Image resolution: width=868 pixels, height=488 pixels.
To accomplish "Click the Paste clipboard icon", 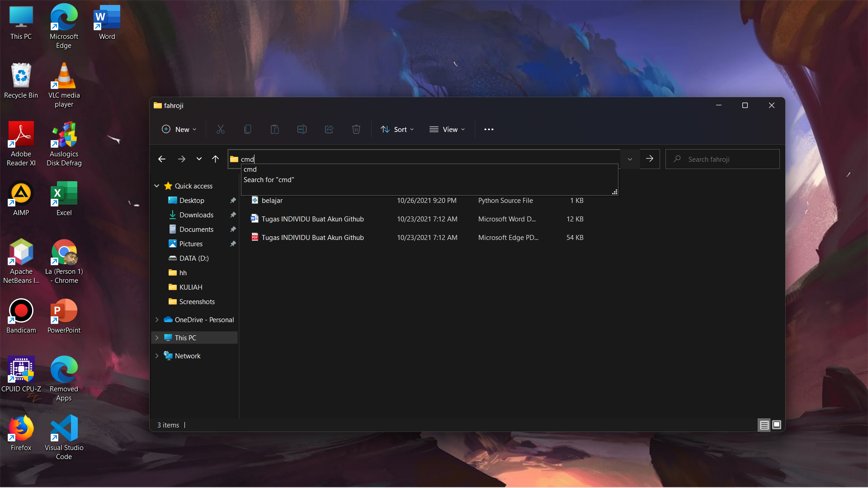I will pos(275,129).
